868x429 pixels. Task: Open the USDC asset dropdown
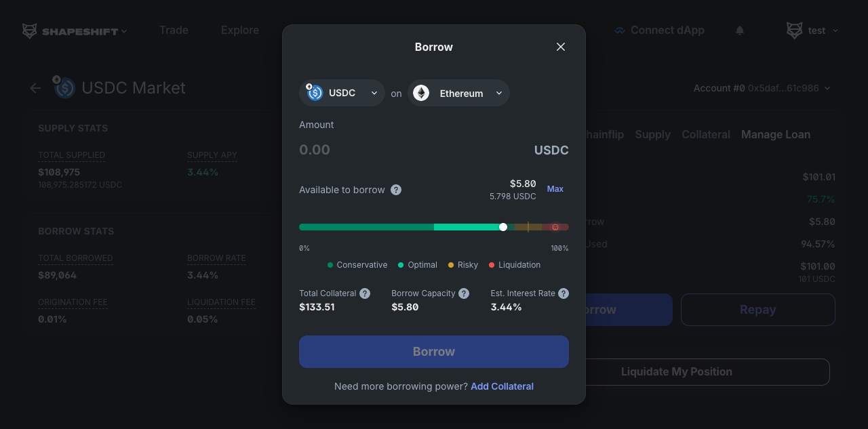coord(373,92)
